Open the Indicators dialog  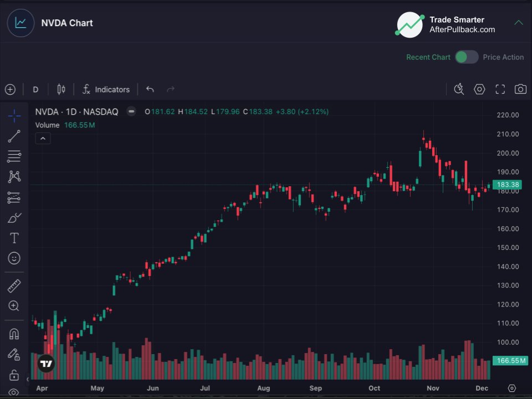[x=106, y=89]
